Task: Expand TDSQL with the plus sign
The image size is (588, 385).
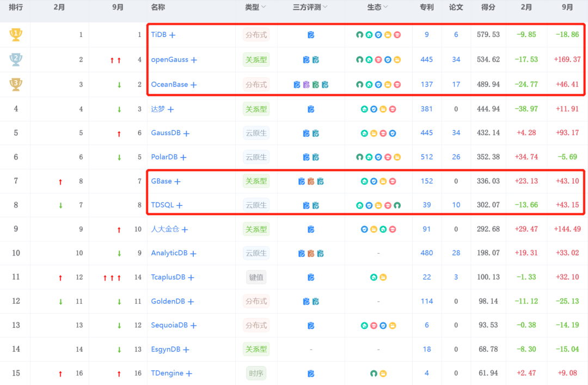Action: [179, 206]
